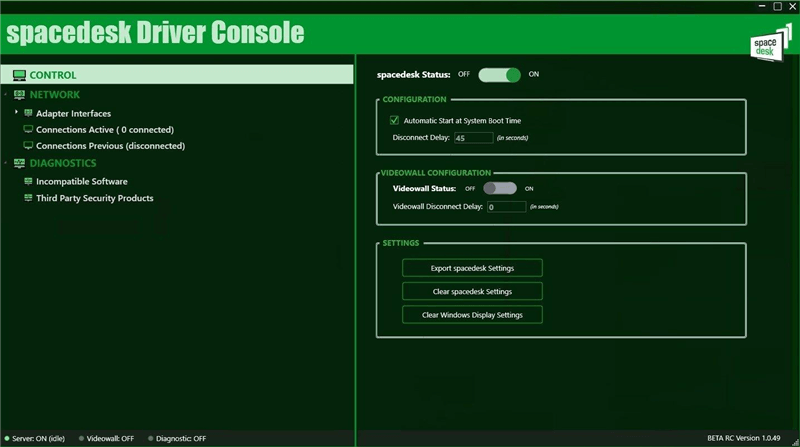Click Export spacedesk Settings button

click(x=472, y=268)
